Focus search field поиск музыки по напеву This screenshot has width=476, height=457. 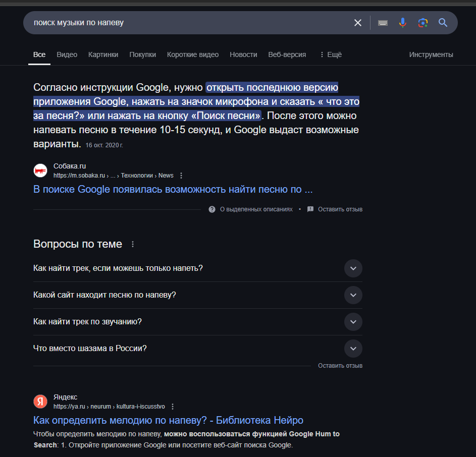click(x=188, y=23)
